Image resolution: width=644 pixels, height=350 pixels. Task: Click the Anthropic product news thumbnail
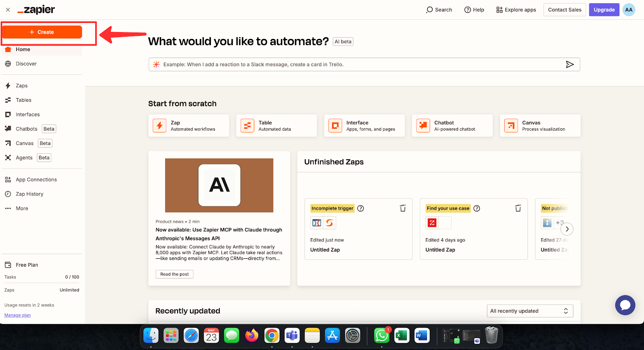(219, 185)
